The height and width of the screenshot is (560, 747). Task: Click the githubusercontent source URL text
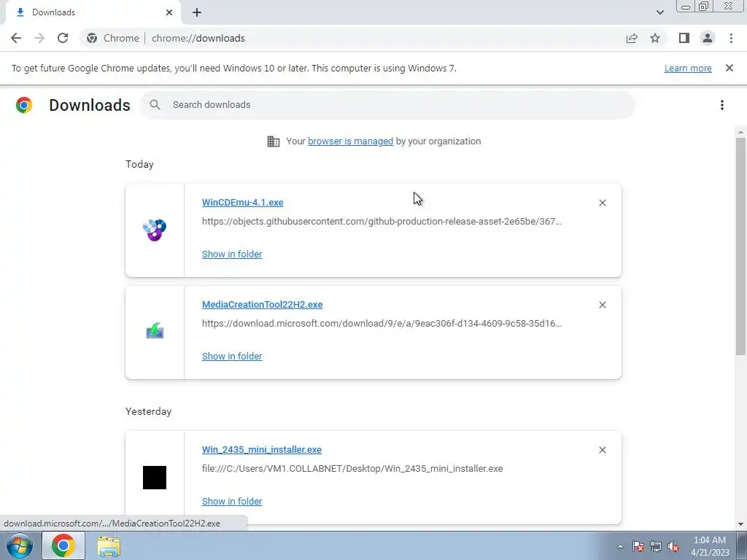(382, 222)
